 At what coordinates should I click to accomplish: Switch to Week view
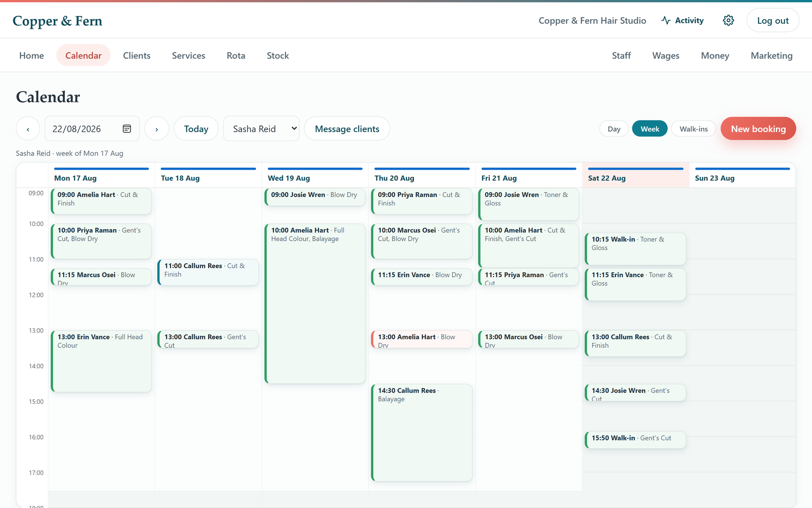(x=650, y=129)
